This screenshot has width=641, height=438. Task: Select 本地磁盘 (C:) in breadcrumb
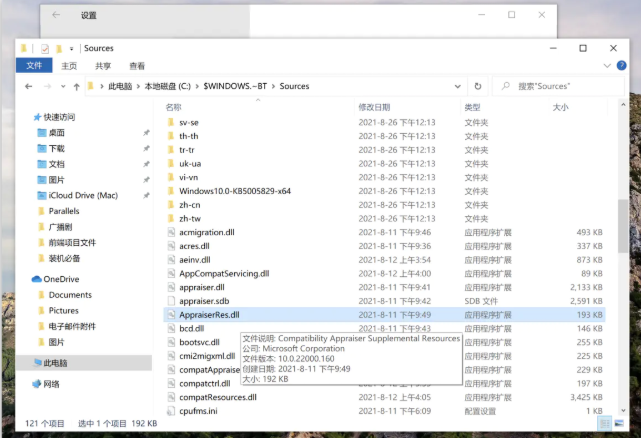pyautogui.click(x=168, y=86)
